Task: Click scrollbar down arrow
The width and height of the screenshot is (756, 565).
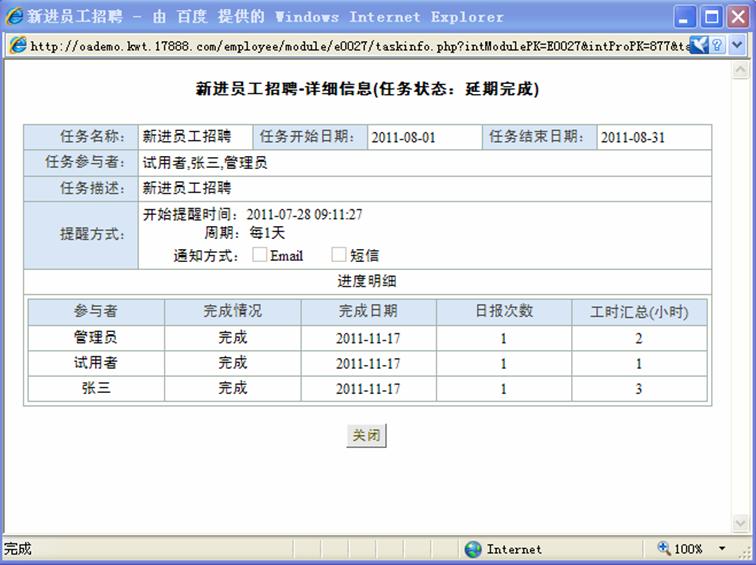Action: point(740,523)
